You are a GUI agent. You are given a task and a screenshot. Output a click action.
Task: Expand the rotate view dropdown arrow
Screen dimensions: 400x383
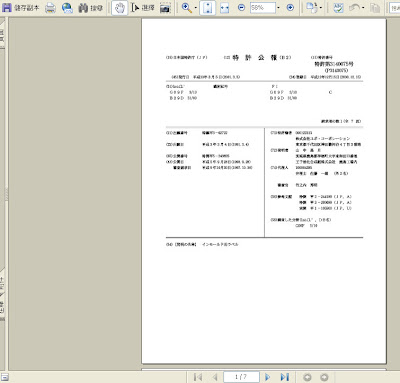321,8
